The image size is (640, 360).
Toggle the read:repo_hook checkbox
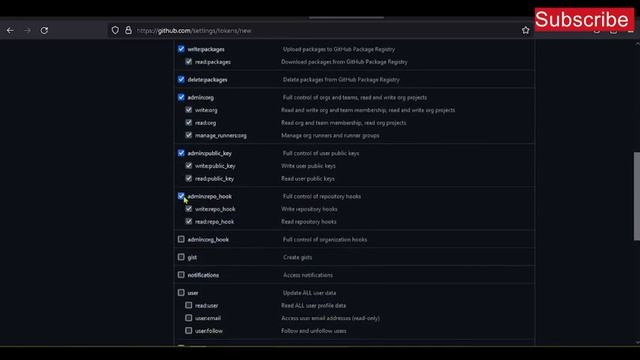[x=189, y=222]
